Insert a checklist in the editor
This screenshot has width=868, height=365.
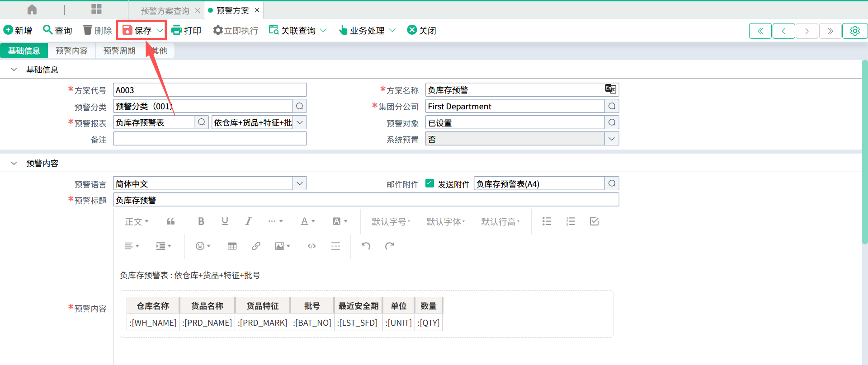pos(594,221)
